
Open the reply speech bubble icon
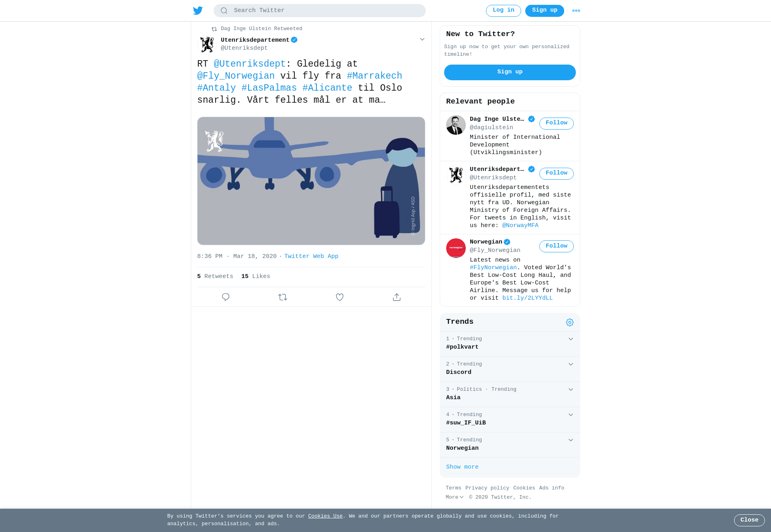[226, 297]
